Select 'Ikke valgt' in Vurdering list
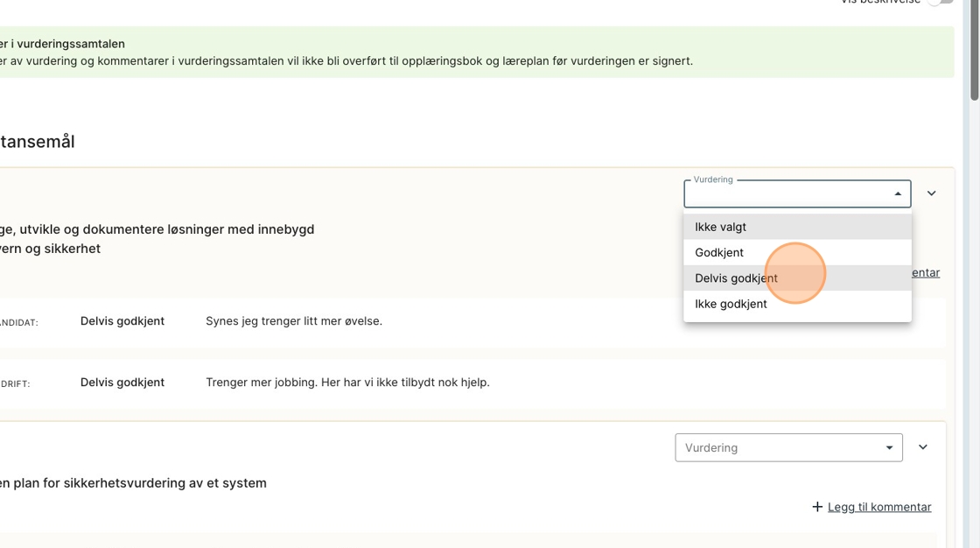Screen dimensions: 980x548 pyautogui.click(x=720, y=227)
